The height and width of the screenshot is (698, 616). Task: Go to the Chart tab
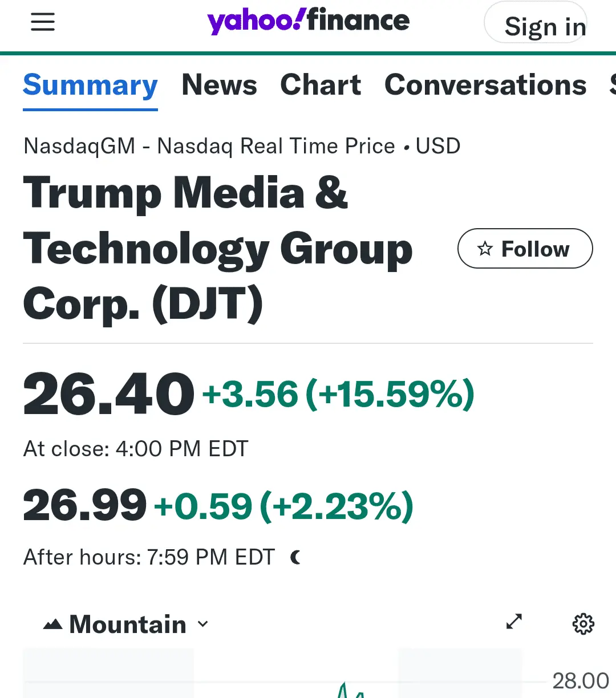click(x=321, y=86)
